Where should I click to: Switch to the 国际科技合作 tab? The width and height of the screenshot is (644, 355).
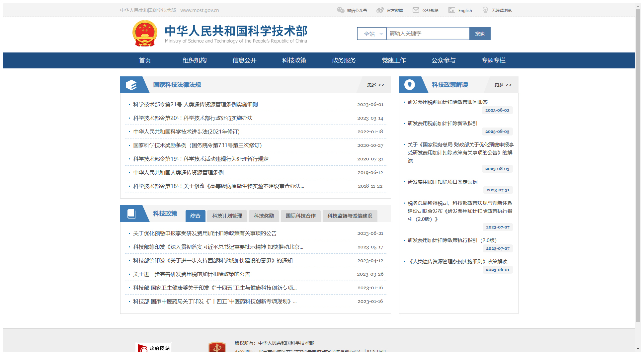click(301, 216)
